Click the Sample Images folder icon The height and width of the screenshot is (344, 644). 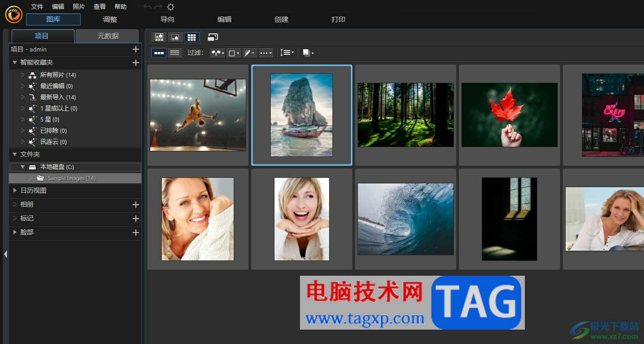pyautogui.click(x=40, y=178)
